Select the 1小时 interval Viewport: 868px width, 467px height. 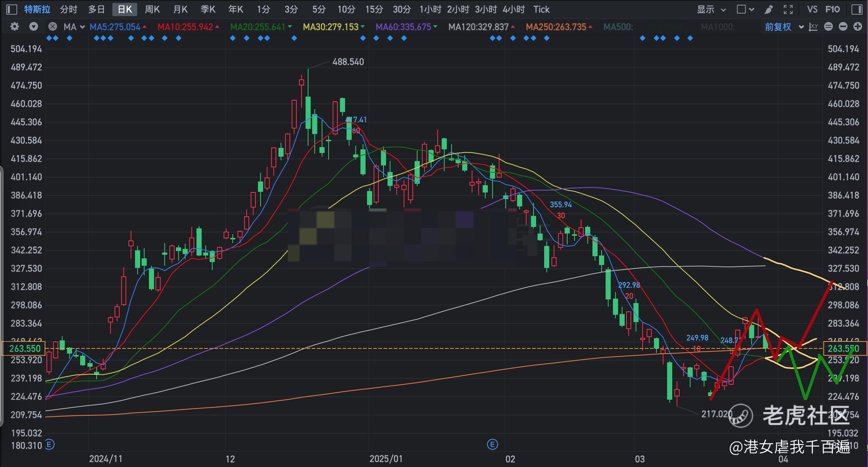(430, 9)
